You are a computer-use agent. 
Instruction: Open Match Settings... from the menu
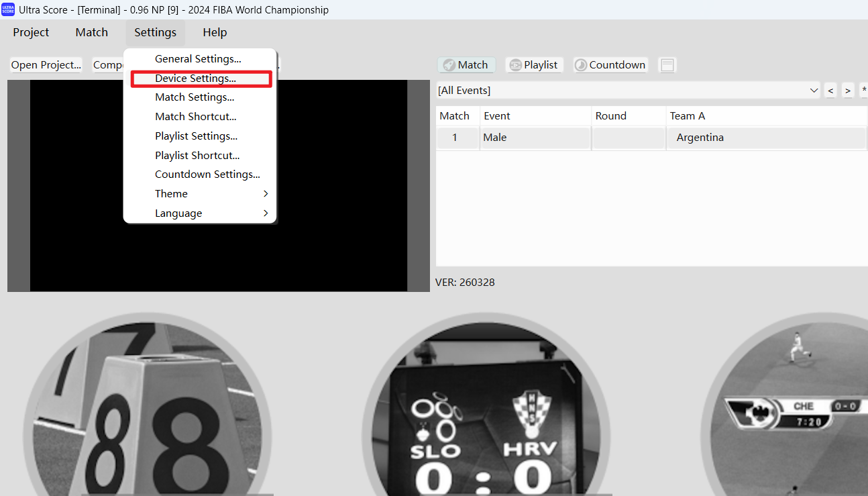click(x=200, y=97)
